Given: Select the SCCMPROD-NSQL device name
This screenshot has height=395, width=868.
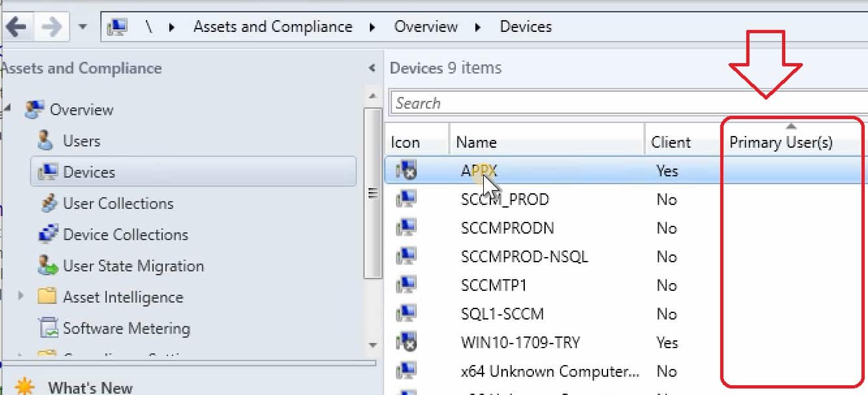Looking at the screenshot, I should pyautogui.click(x=524, y=257).
